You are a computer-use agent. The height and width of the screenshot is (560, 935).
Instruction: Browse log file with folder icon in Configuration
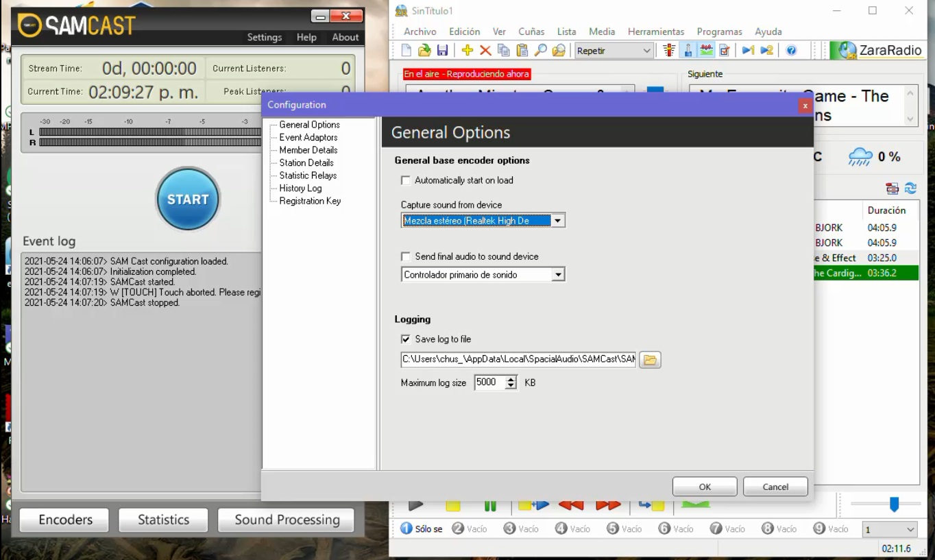pos(650,360)
